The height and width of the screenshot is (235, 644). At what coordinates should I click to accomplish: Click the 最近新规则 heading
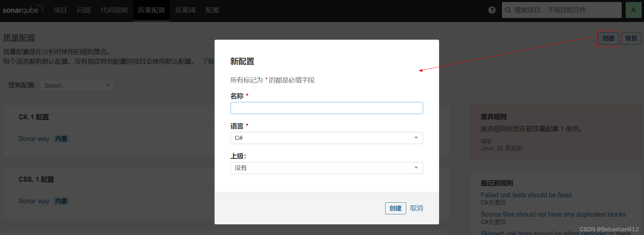click(x=497, y=183)
